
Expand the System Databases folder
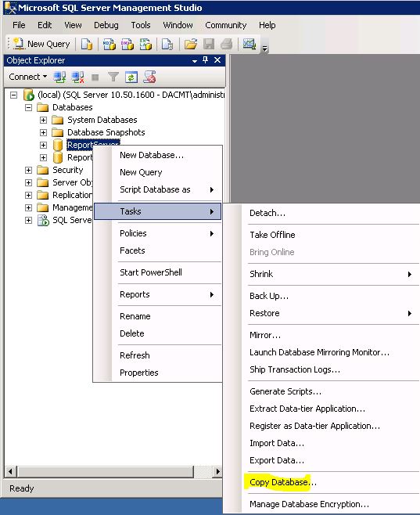pos(43,120)
